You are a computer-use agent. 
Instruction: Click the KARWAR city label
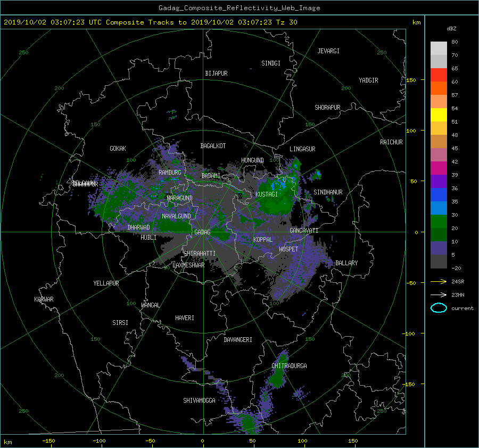44,299
